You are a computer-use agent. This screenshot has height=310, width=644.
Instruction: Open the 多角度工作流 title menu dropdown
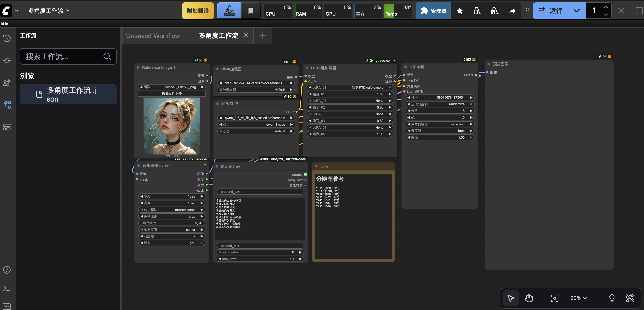(x=49, y=11)
